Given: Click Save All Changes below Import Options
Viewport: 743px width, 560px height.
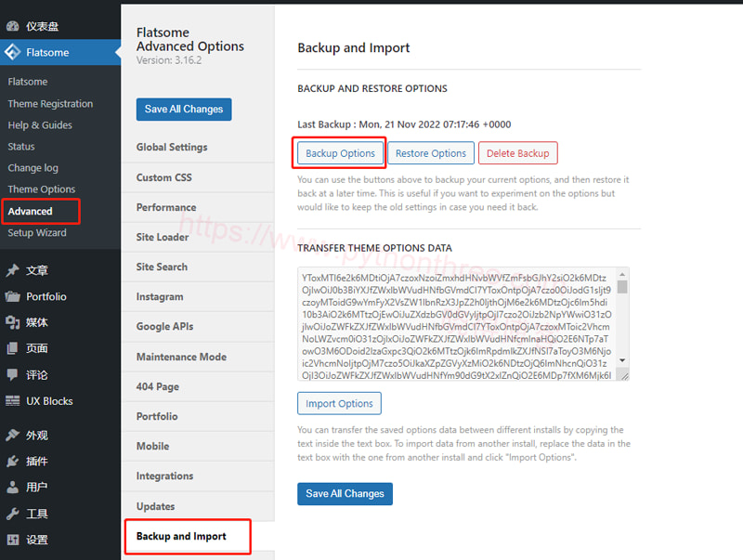Looking at the screenshot, I should [345, 494].
